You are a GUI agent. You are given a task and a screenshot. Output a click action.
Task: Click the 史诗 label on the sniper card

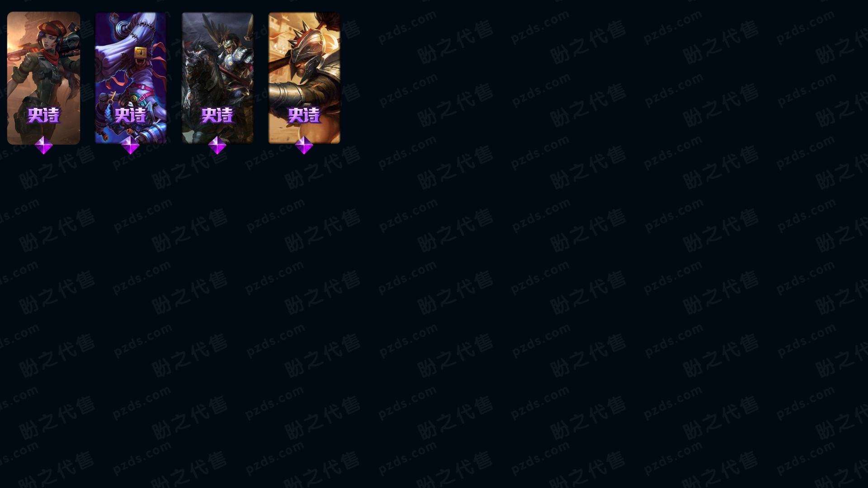coord(44,115)
